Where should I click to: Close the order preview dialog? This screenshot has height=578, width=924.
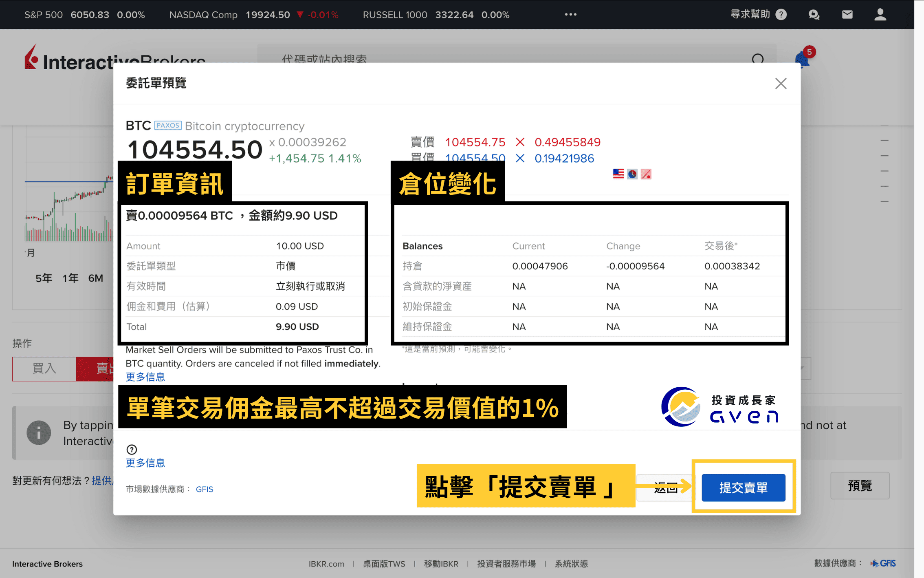click(x=781, y=84)
